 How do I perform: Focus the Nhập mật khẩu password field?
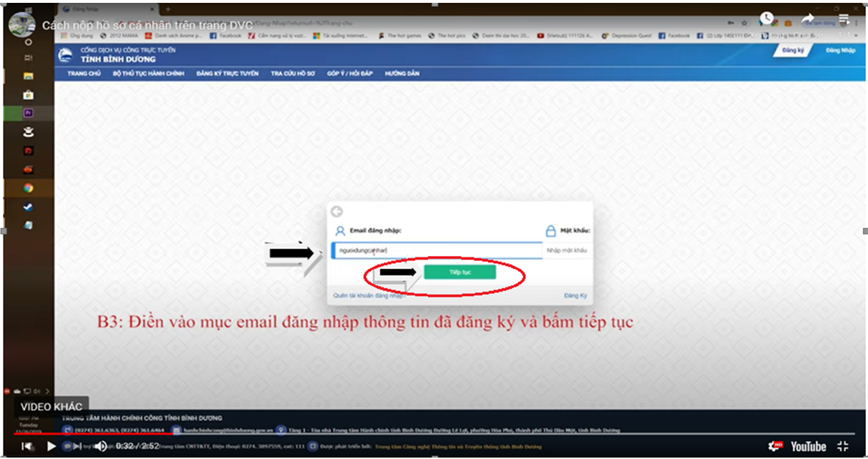pos(567,251)
